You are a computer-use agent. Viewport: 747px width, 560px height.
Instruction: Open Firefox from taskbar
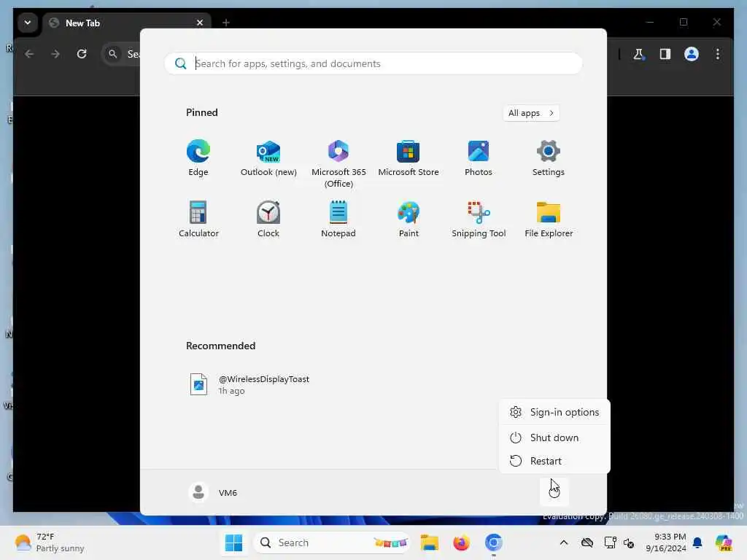click(x=461, y=542)
